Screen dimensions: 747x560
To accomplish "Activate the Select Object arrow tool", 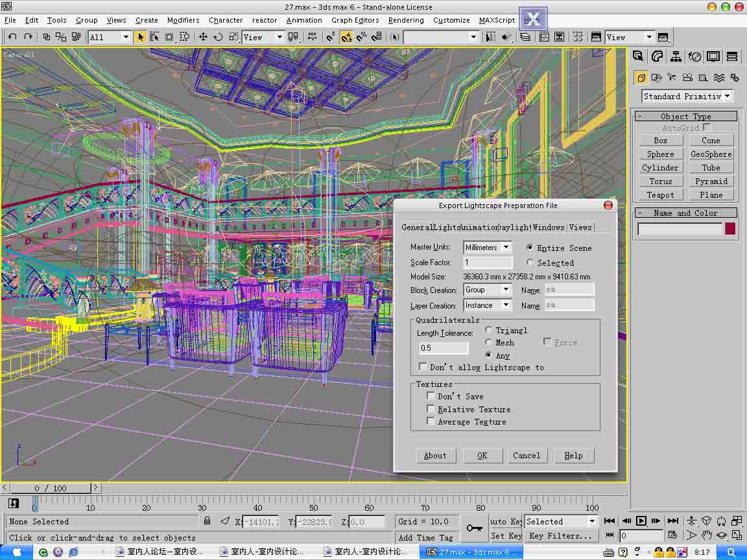I will pos(140,37).
